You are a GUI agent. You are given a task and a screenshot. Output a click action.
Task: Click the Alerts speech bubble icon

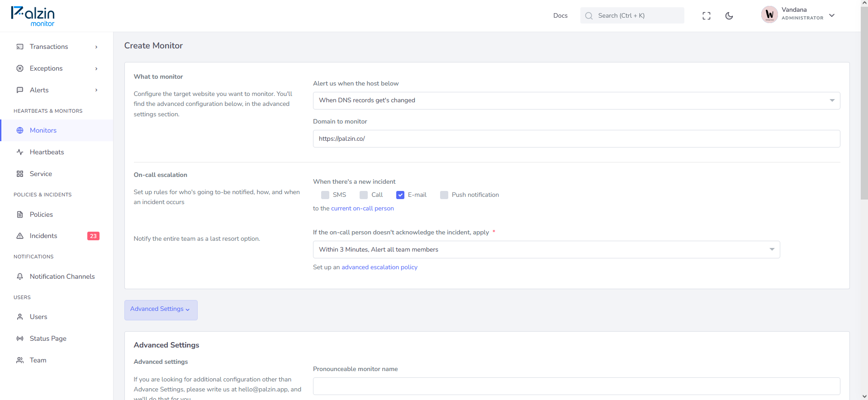[x=20, y=90]
